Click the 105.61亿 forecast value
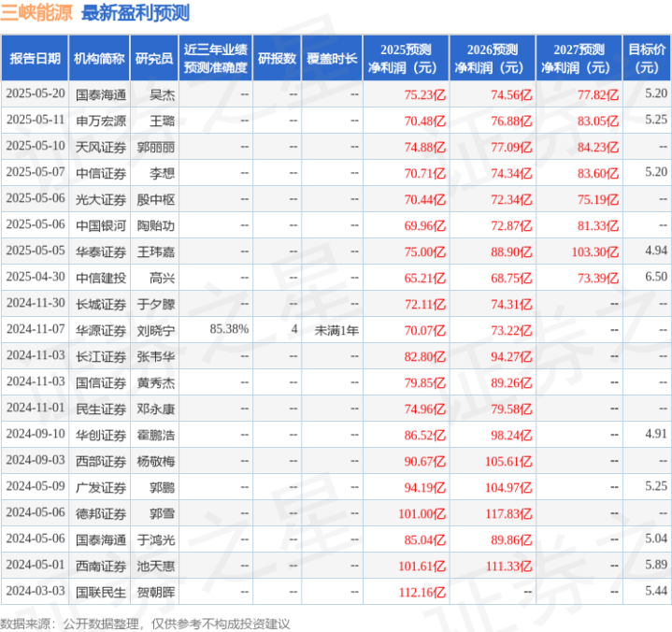Screen dimensions: 672x632 tap(508, 461)
